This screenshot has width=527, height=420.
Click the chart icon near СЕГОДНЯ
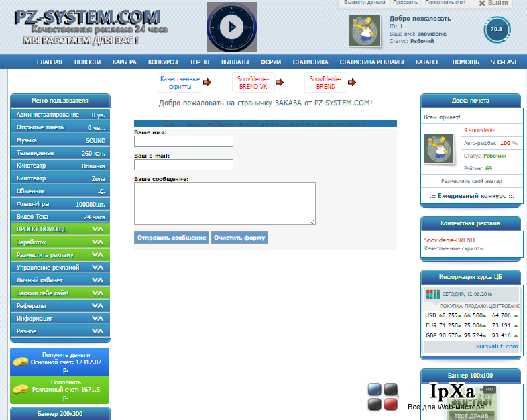coord(433,295)
